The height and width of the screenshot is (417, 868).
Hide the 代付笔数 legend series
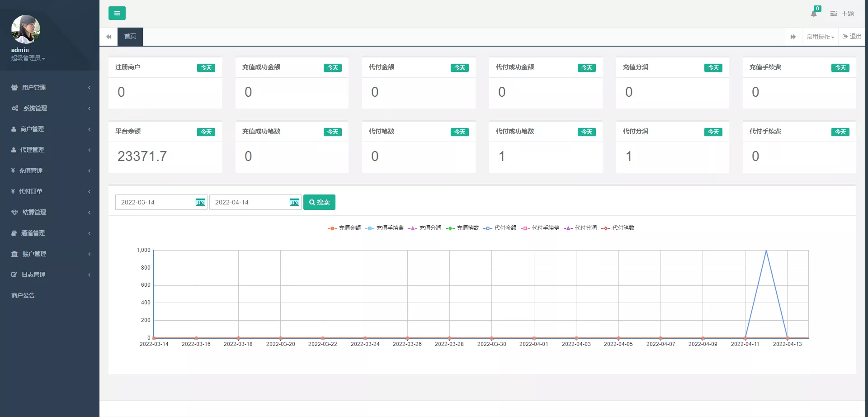pos(618,228)
